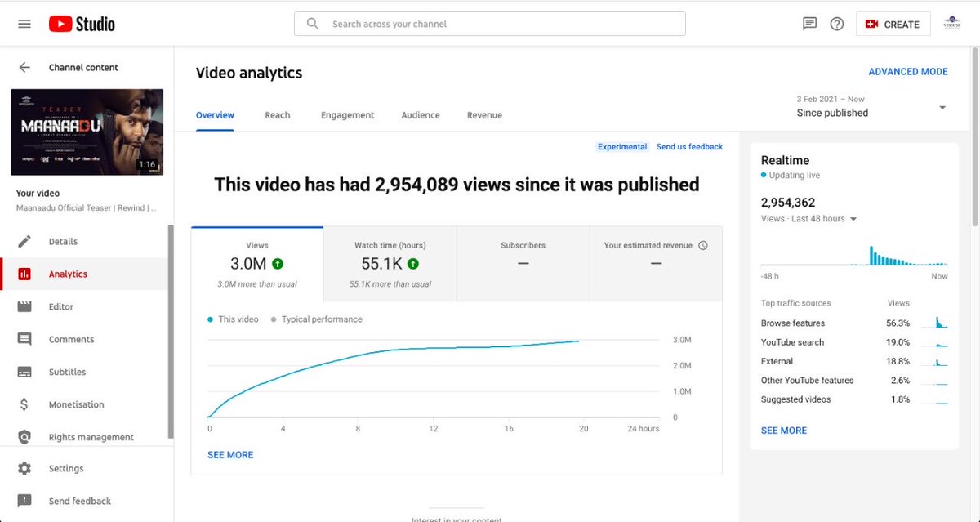Screen dimensions: 980x522
Task: Switch to the Audience tab
Action: (x=421, y=115)
